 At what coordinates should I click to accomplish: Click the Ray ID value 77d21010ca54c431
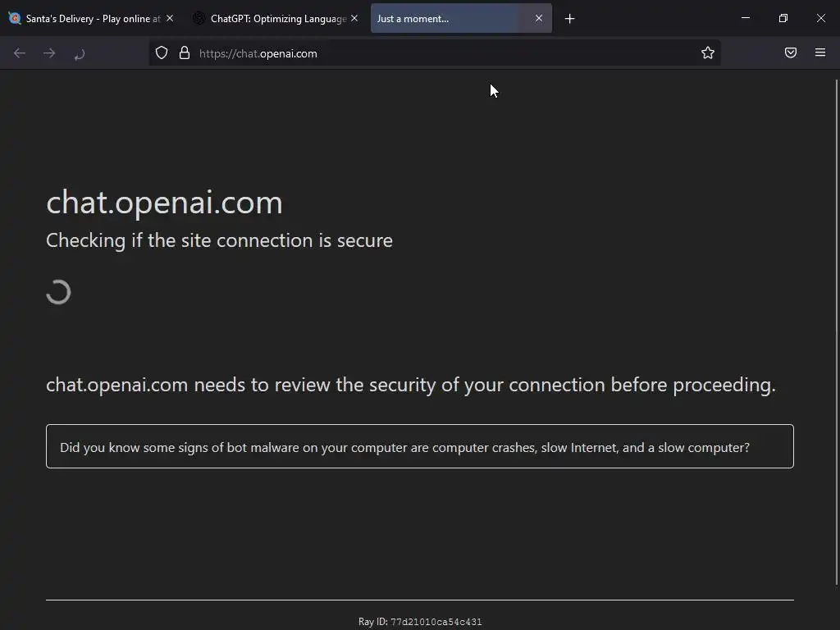(436, 622)
